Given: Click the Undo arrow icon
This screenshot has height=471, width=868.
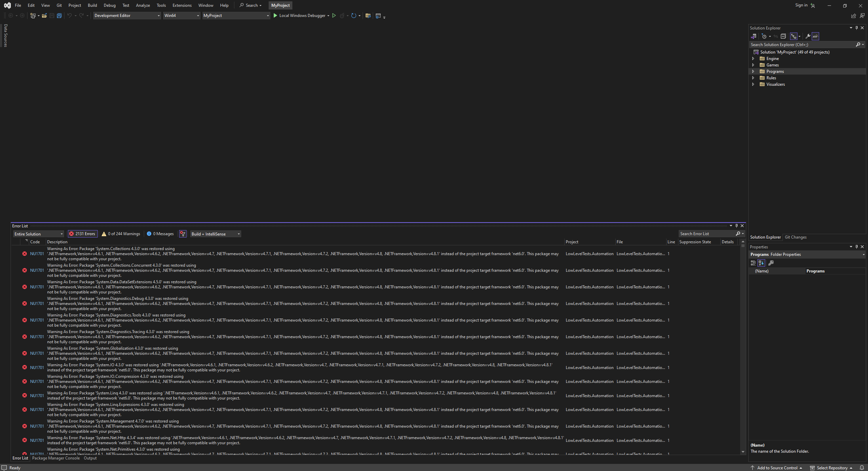Looking at the screenshot, I should [x=69, y=16].
